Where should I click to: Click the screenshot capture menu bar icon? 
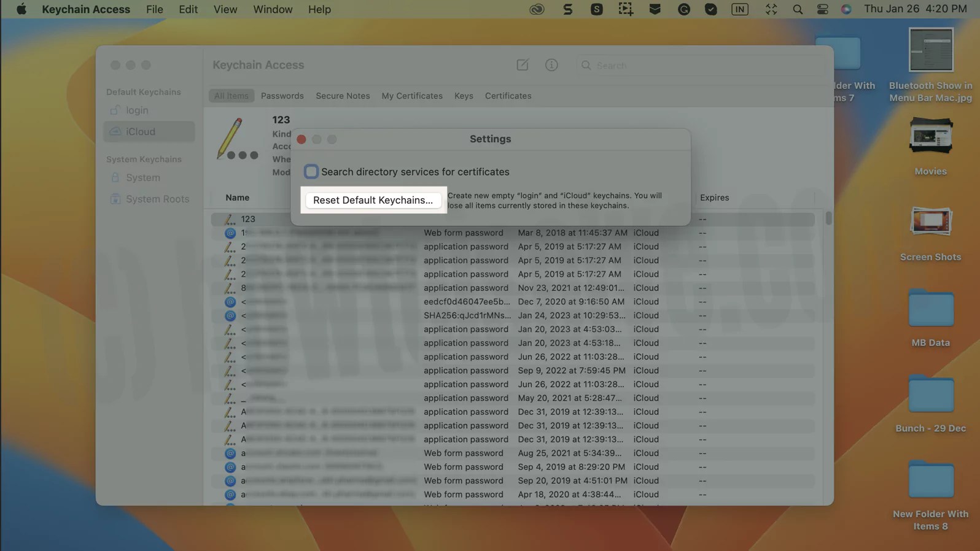(x=626, y=9)
